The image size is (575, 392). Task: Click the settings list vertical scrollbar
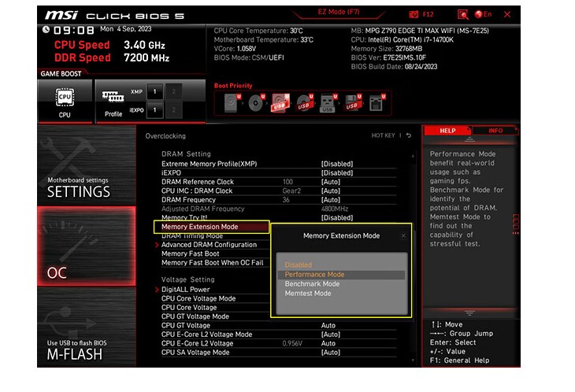[413, 258]
